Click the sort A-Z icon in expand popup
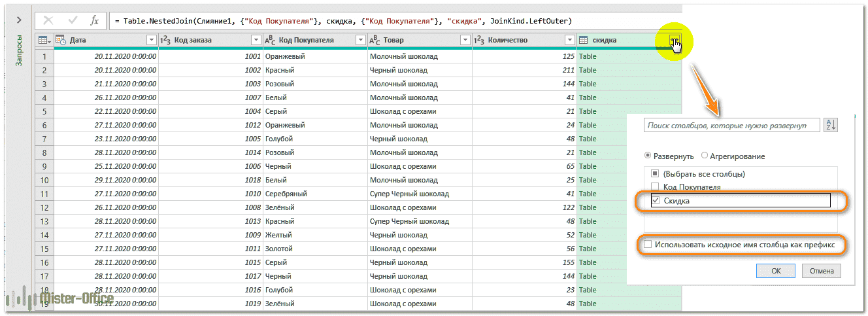 (831, 125)
